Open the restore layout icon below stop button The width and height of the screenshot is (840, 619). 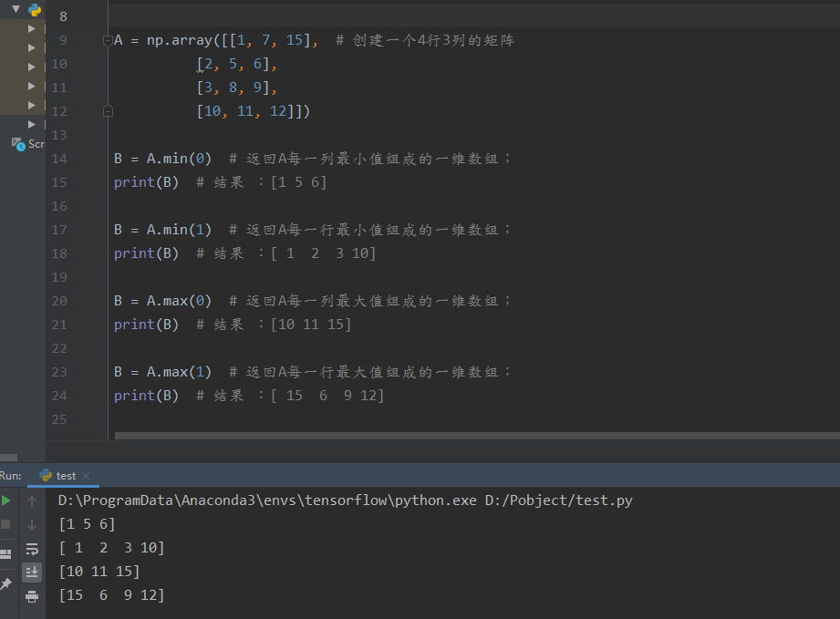(x=6, y=552)
